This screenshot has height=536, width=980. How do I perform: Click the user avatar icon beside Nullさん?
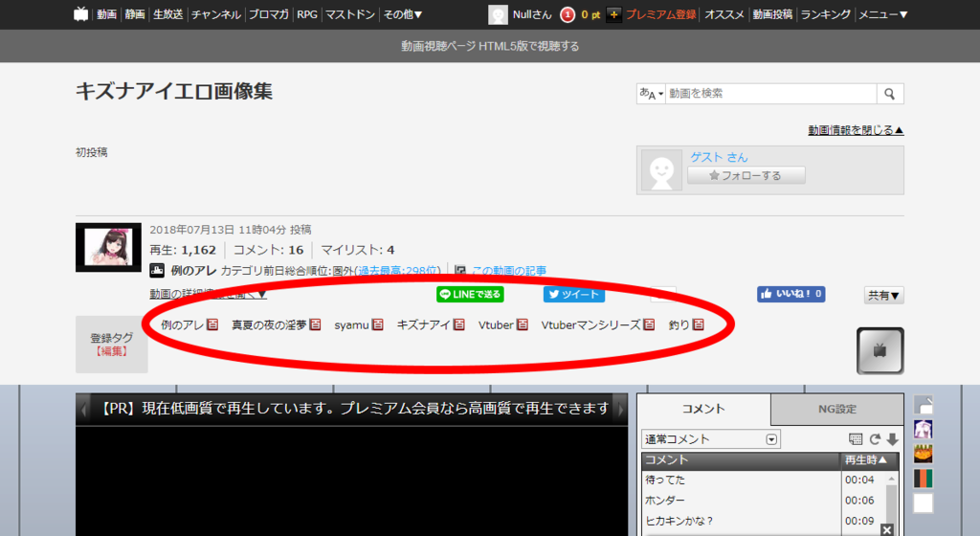pyautogui.click(x=498, y=14)
